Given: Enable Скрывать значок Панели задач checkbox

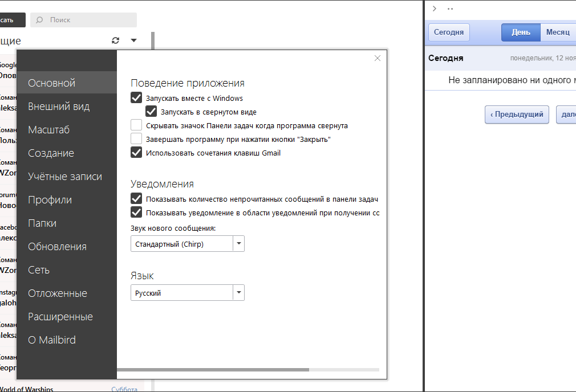Looking at the screenshot, I should pos(136,125).
